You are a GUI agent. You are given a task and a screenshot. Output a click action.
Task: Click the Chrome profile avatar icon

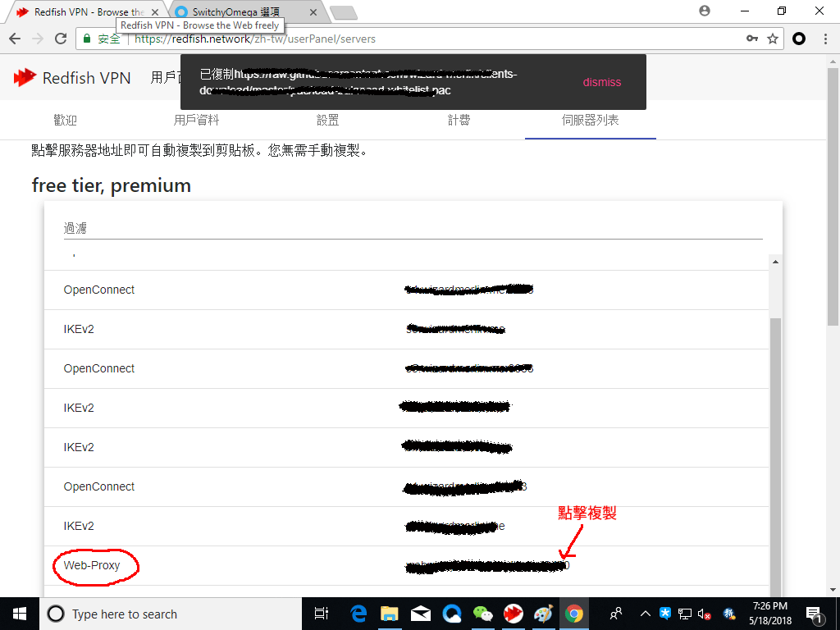pos(705,11)
